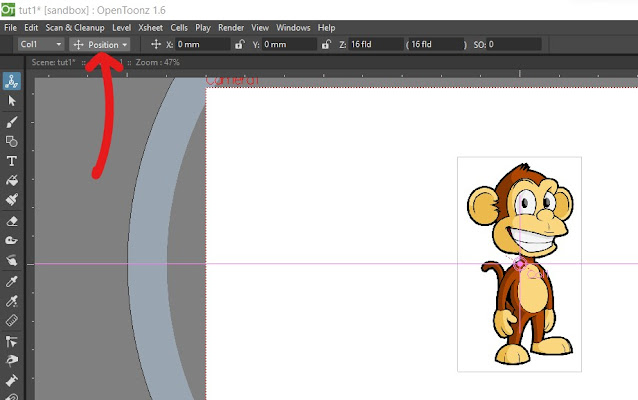Select the Pump tool
The height and width of the screenshot is (400, 638).
tap(12, 380)
